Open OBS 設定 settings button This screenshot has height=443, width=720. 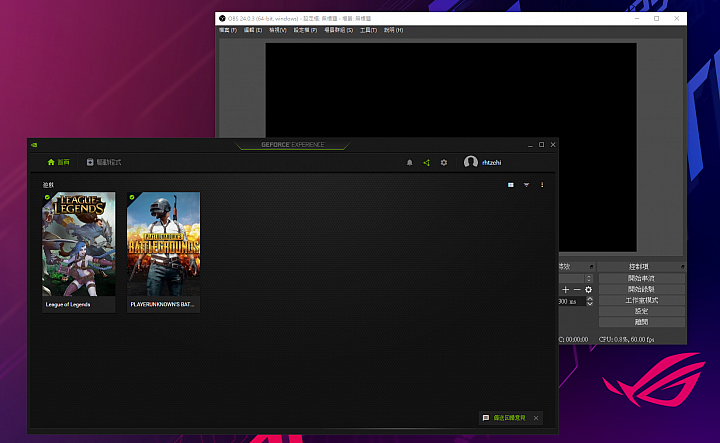point(641,311)
